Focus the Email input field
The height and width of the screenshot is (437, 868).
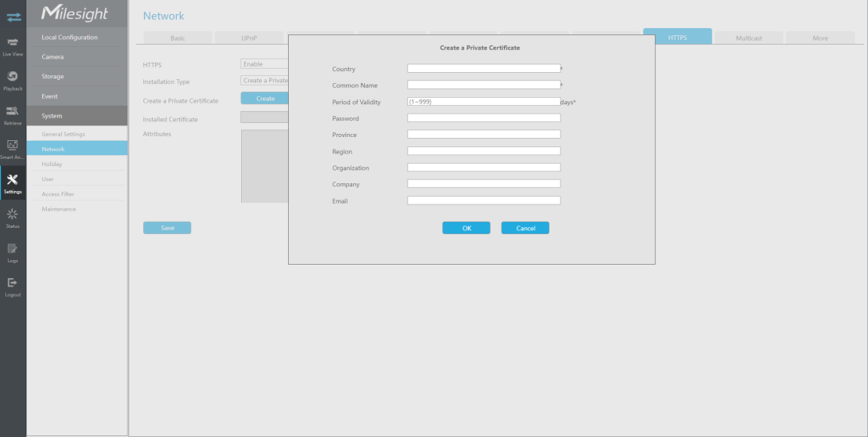(484, 200)
